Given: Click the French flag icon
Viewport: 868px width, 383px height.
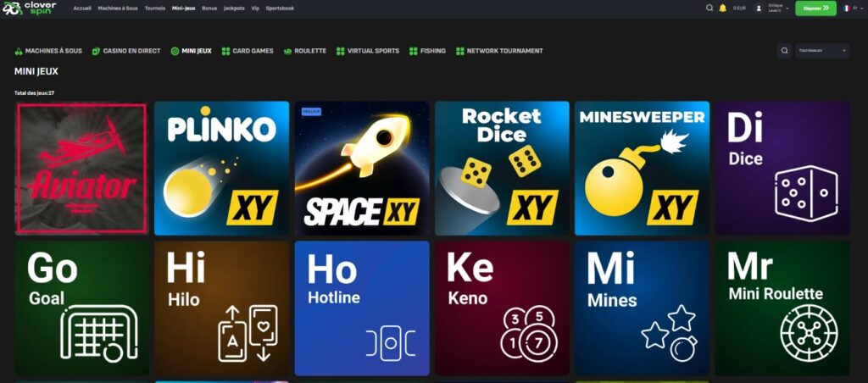Looking at the screenshot, I should (x=847, y=8).
